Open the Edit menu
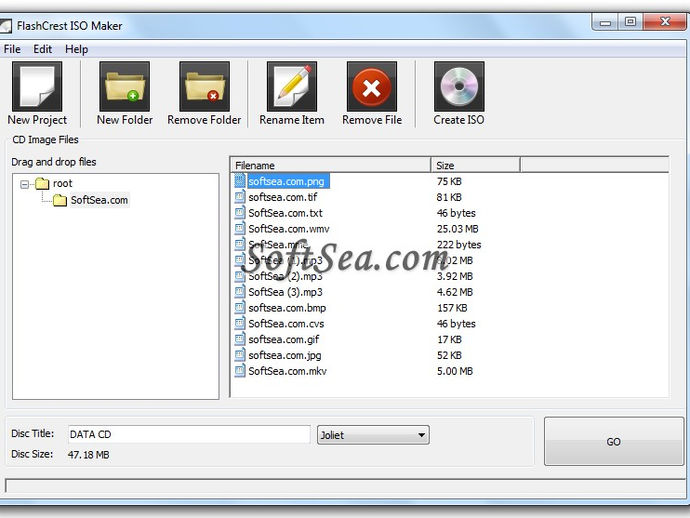The image size is (690, 518). [43, 49]
